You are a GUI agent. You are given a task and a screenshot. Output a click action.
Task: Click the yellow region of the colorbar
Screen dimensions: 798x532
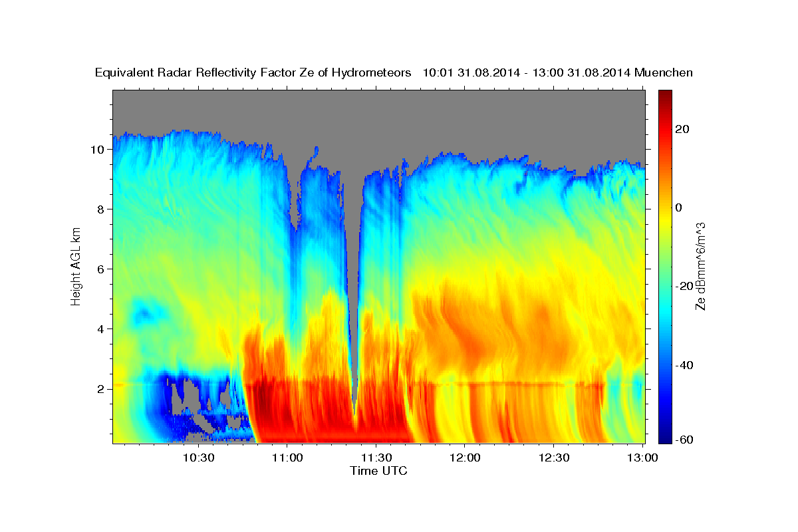click(665, 219)
